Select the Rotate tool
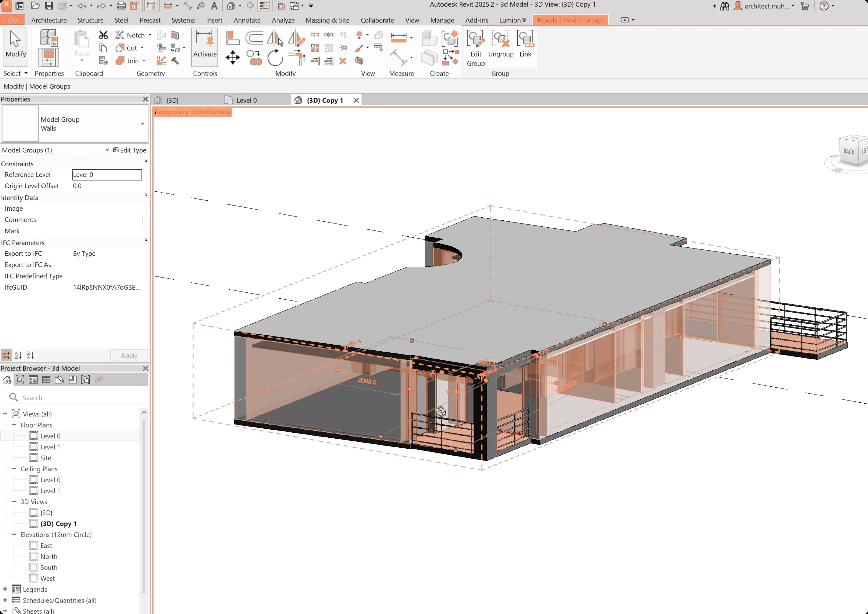Image resolution: width=868 pixels, height=614 pixels. coord(275,58)
